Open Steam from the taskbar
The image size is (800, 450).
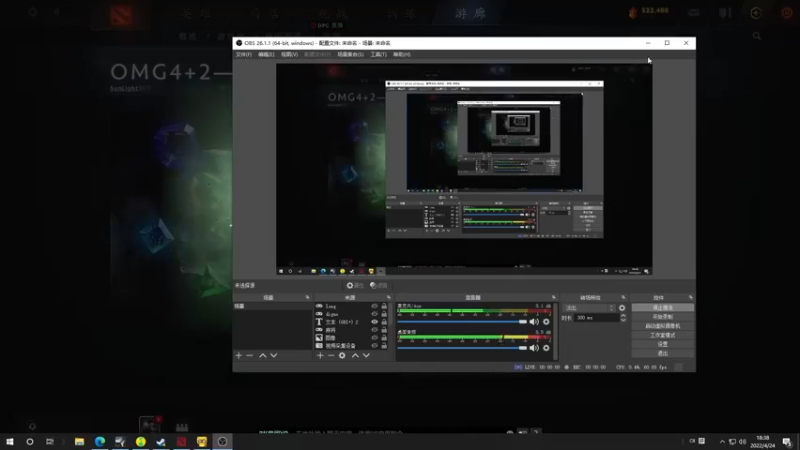161,441
